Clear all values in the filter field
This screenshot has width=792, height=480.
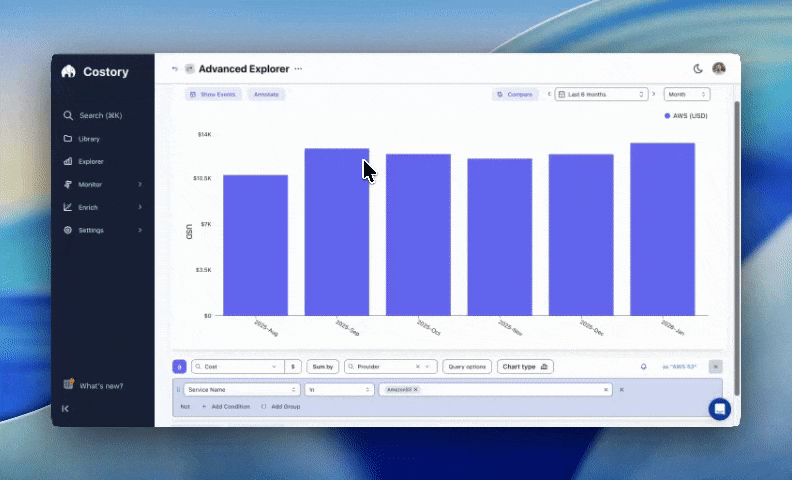(606, 390)
